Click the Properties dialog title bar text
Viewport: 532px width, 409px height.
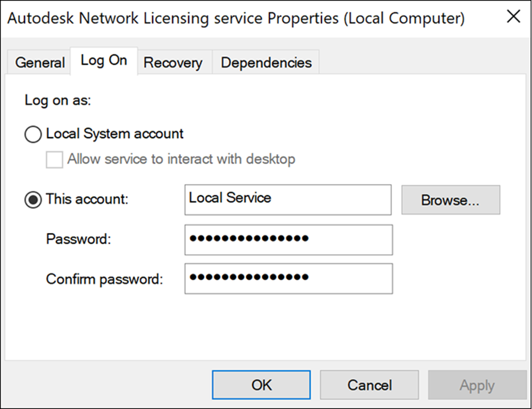pos(236,18)
